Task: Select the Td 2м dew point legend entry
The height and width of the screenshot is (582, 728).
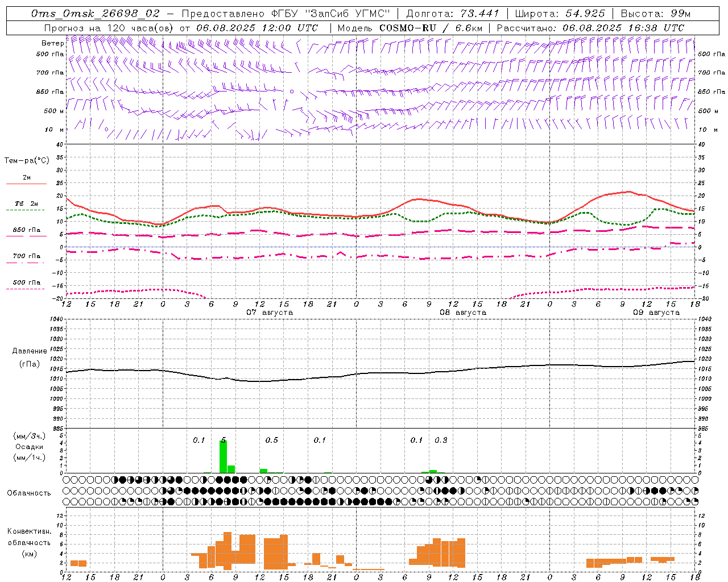Action: pos(26,203)
